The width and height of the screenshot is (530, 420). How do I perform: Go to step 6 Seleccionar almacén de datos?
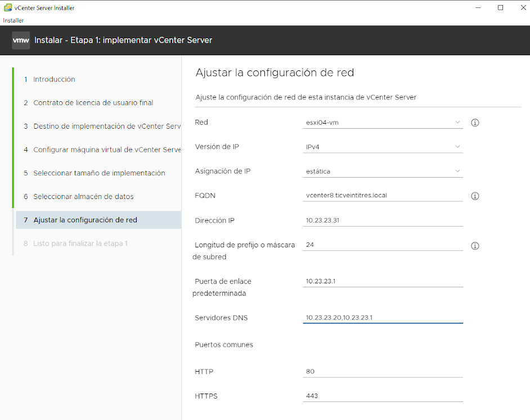(78, 197)
